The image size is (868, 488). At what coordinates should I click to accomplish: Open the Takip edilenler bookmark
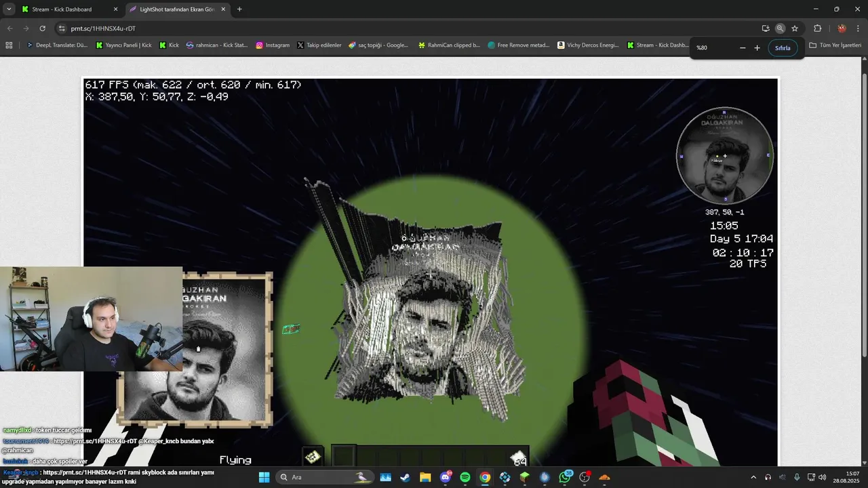tap(319, 45)
